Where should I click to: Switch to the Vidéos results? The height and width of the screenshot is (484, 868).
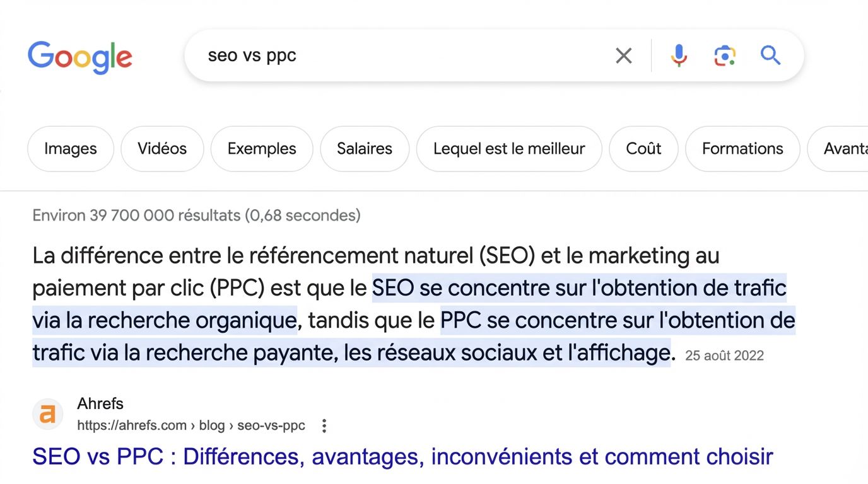click(161, 149)
